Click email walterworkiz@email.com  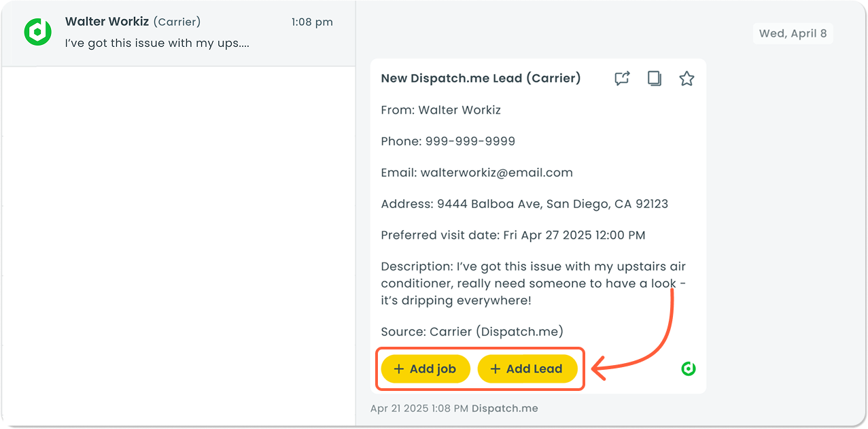(496, 173)
